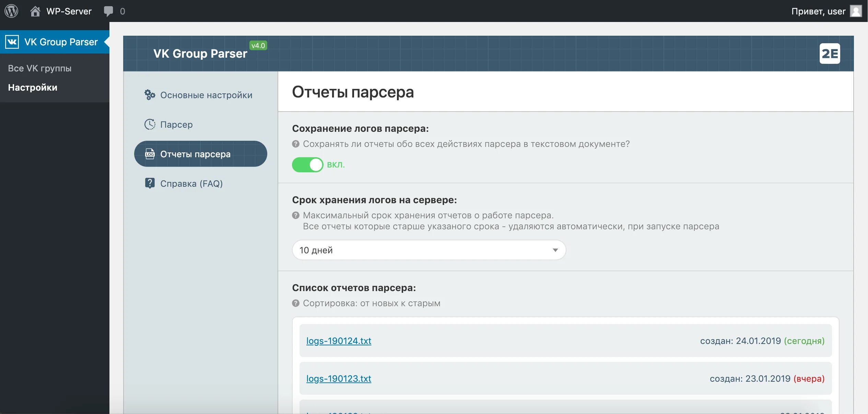Click Привет, user account greeting
This screenshot has height=414, width=868.
(x=818, y=11)
